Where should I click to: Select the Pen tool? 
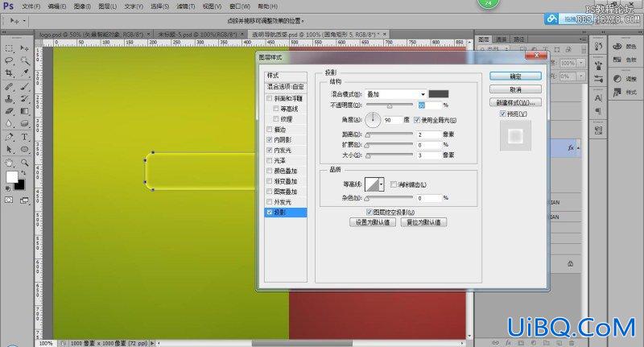point(9,137)
